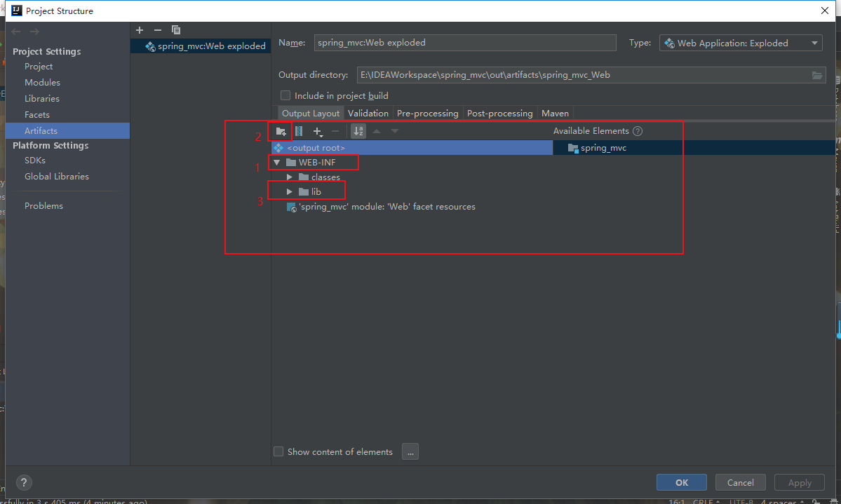The height and width of the screenshot is (504, 841).
Task: Open the add copy of element menu
Action: tap(318, 131)
